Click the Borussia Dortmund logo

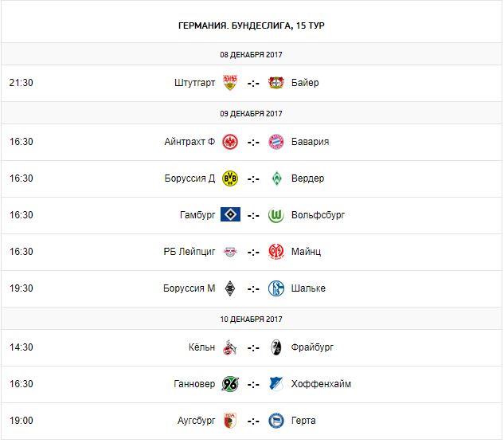[230, 178]
